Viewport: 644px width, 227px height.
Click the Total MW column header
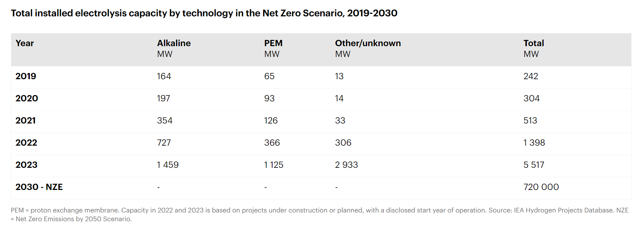533,48
